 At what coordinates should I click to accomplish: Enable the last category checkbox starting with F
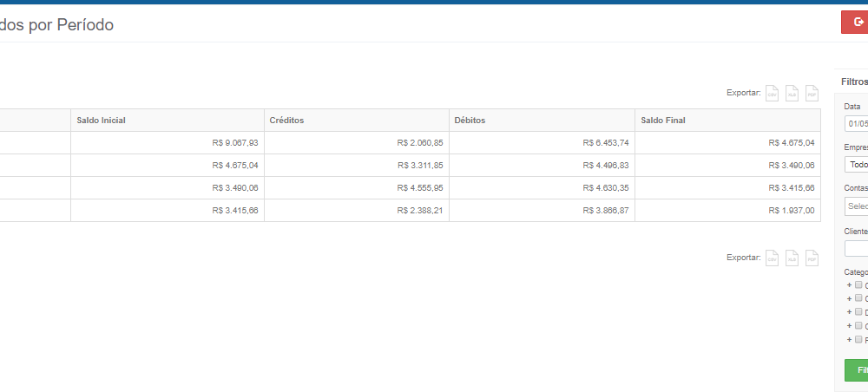pos(858,340)
